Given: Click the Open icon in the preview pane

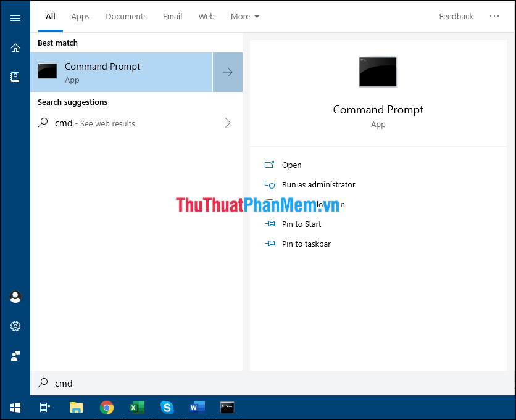Looking at the screenshot, I should [x=270, y=165].
